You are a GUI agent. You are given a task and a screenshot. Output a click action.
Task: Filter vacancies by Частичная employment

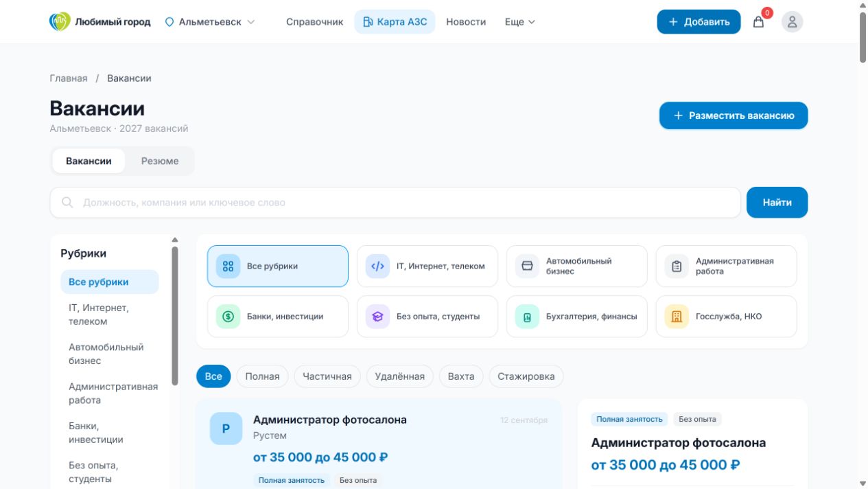tap(327, 376)
